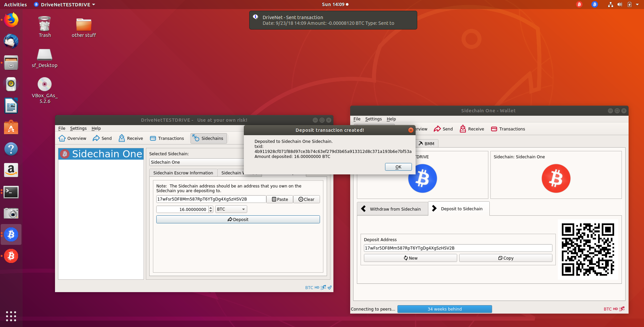Switch to BMM tab in wallet
Image resolution: width=644 pixels, height=327 pixels.
coord(426,144)
